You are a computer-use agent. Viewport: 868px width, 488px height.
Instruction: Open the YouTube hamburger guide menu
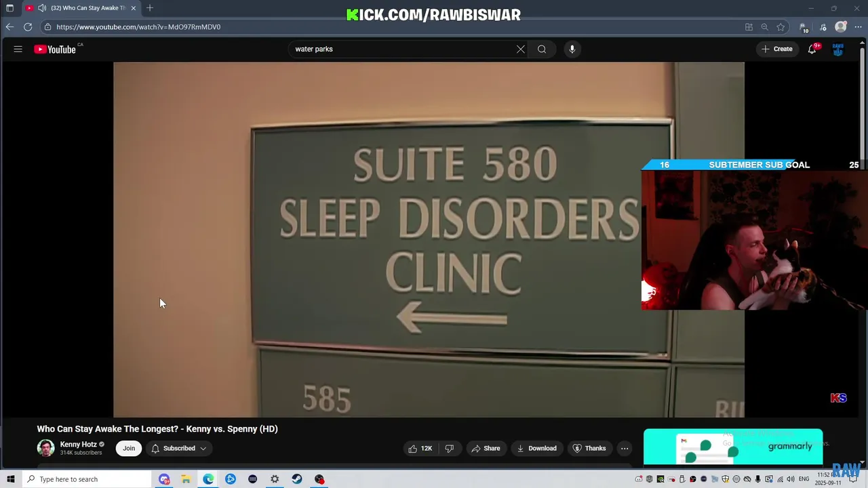(18, 49)
